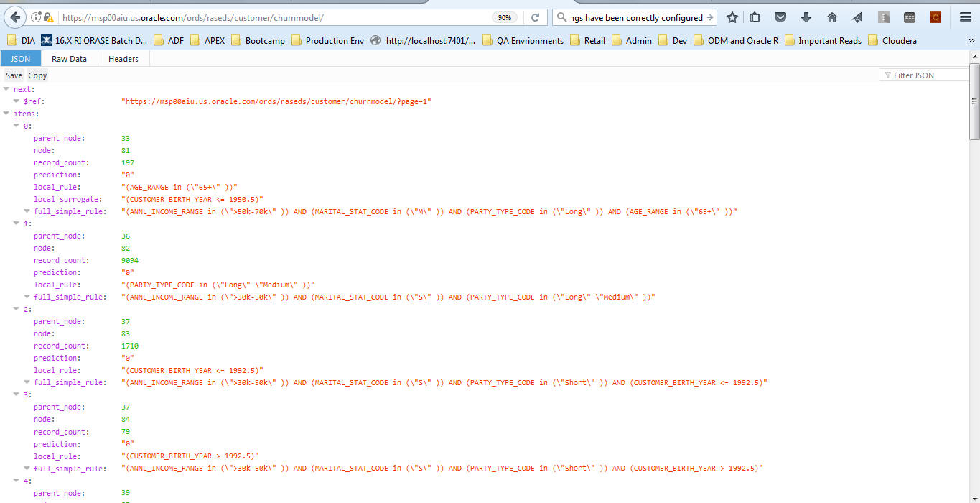The width and height of the screenshot is (980, 503).
Task: Reset the 90% zoom level indicator
Action: (x=505, y=17)
